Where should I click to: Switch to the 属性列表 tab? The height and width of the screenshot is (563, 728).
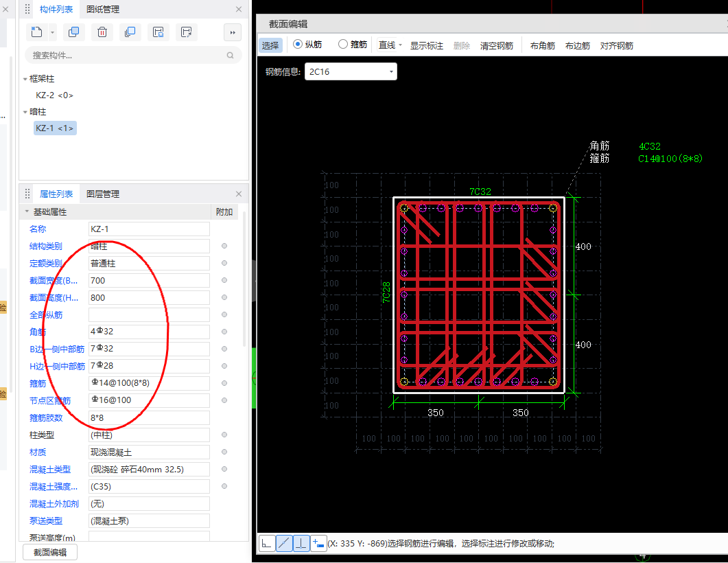[56, 194]
